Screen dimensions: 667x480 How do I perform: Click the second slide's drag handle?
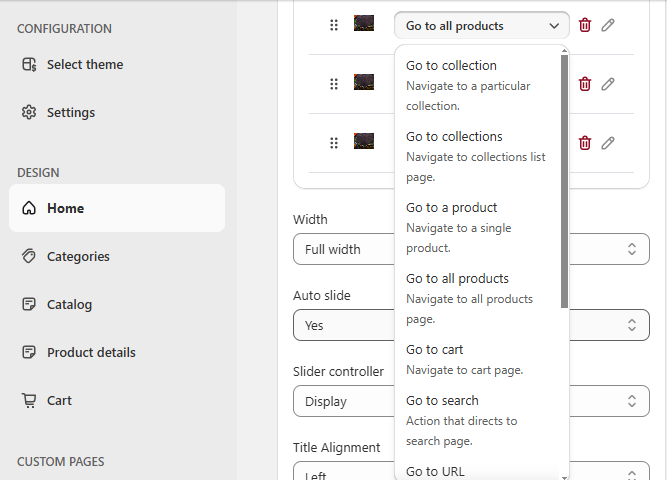334,84
